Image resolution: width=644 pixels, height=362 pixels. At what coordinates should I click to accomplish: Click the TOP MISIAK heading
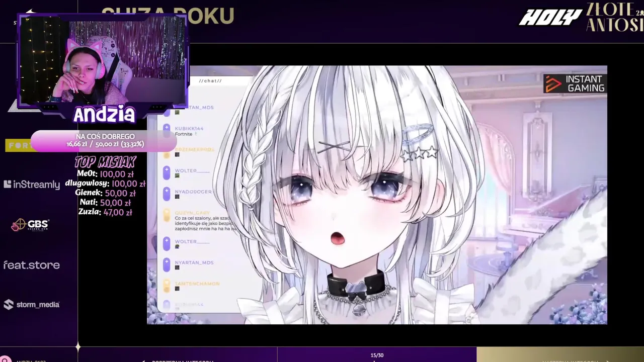[x=105, y=162]
